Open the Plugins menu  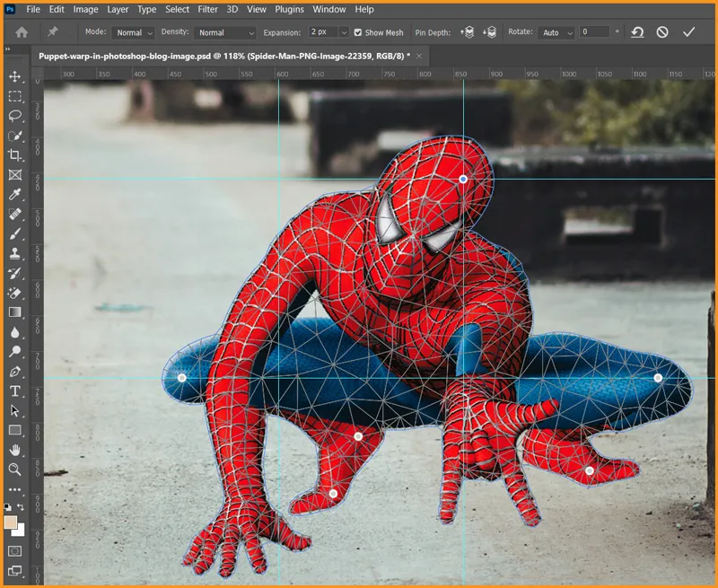click(289, 9)
